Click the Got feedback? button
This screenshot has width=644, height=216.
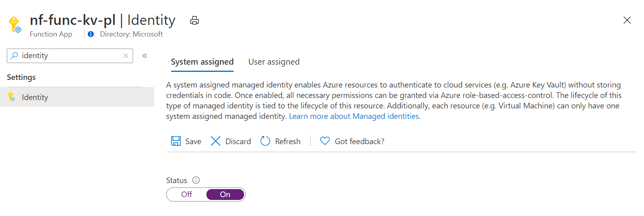point(352,141)
